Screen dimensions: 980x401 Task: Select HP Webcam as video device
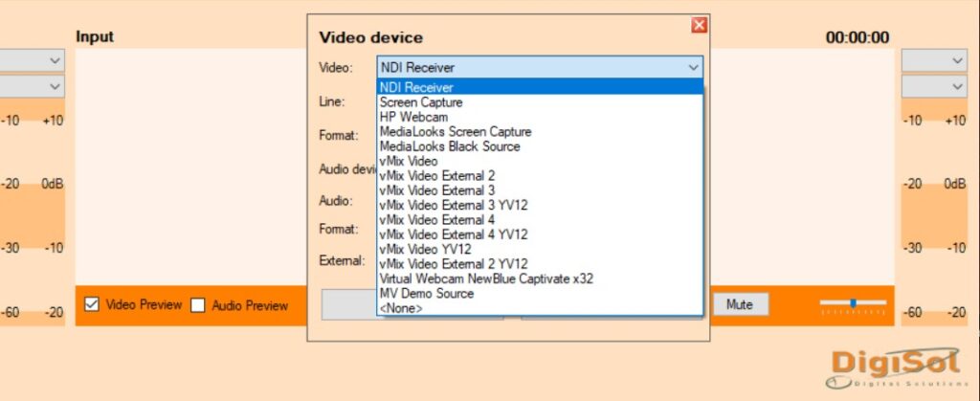[413, 117]
